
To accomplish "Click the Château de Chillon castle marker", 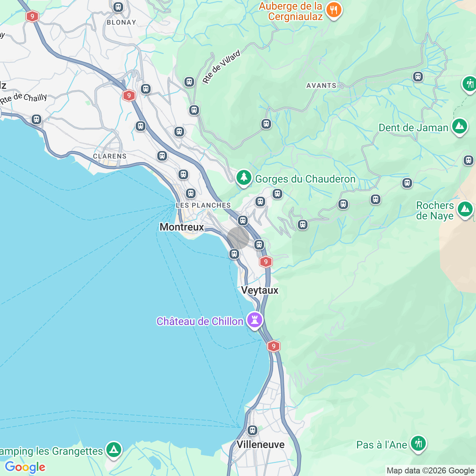I will (255, 320).
